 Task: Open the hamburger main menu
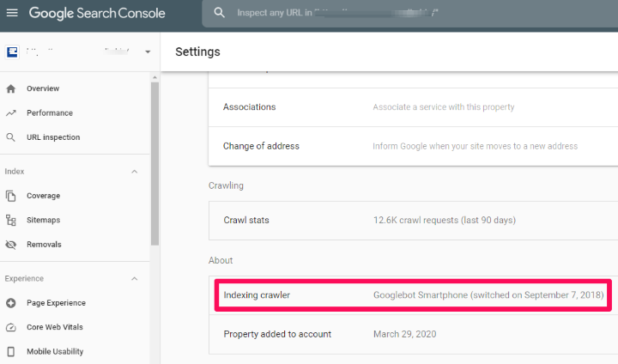click(12, 13)
